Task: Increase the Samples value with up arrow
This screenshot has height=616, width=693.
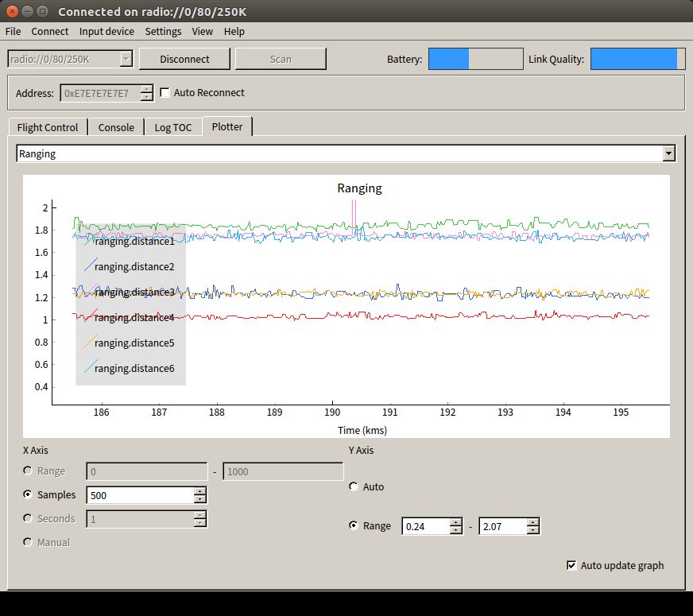Action: (x=200, y=490)
